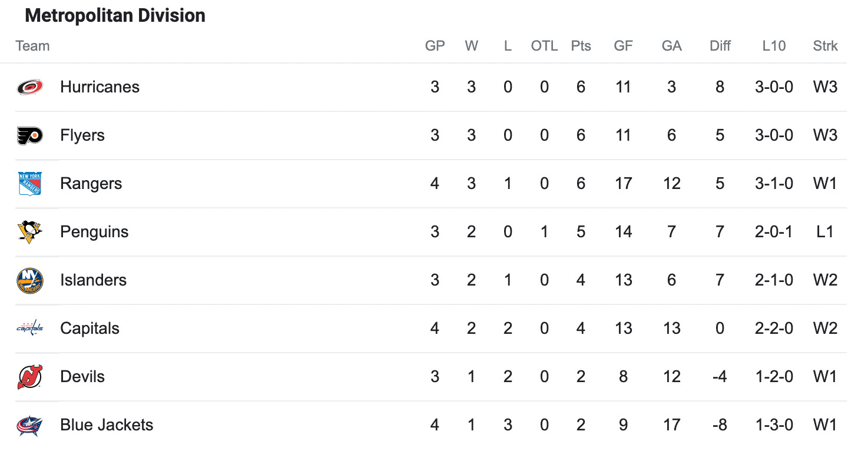868x451 pixels.
Task: Click the GP column header
Action: coord(435,46)
